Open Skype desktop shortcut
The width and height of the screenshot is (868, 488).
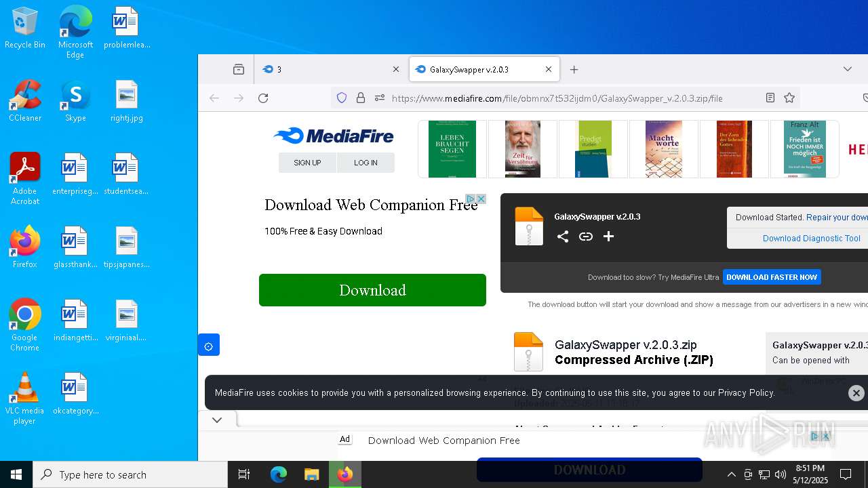pyautogui.click(x=75, y=102)
